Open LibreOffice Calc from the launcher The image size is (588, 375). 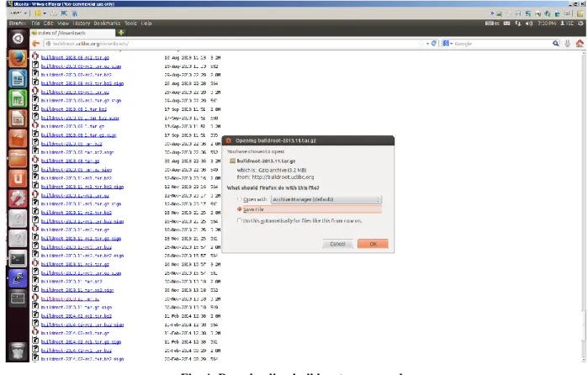tap(18, 98)
